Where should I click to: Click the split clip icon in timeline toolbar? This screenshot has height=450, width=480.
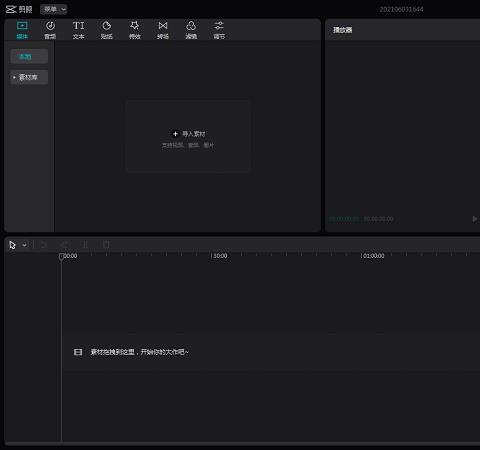[85, 245]
